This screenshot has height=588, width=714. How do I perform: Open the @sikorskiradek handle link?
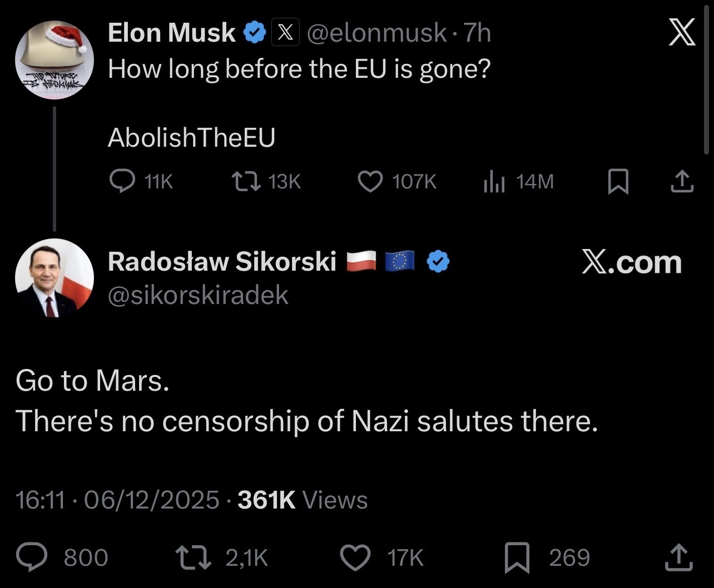pos(198,295)
